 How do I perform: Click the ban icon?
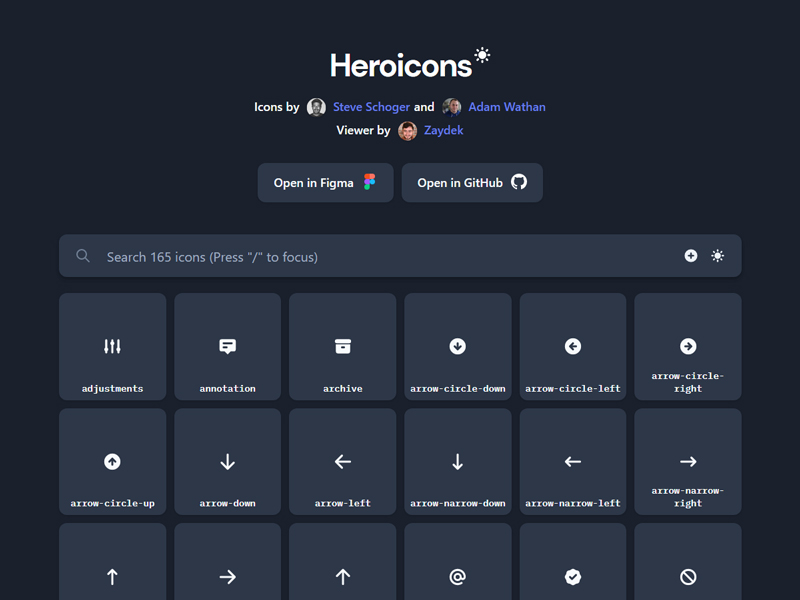(x=687, y=576)
